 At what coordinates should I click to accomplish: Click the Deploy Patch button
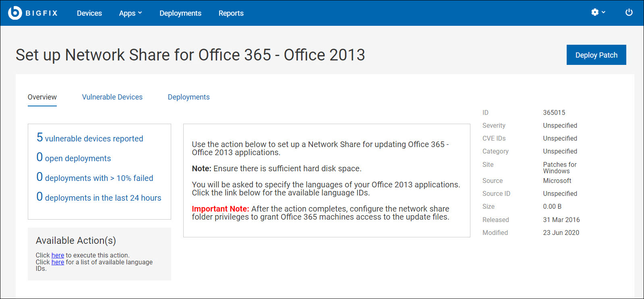coord(596,55)
